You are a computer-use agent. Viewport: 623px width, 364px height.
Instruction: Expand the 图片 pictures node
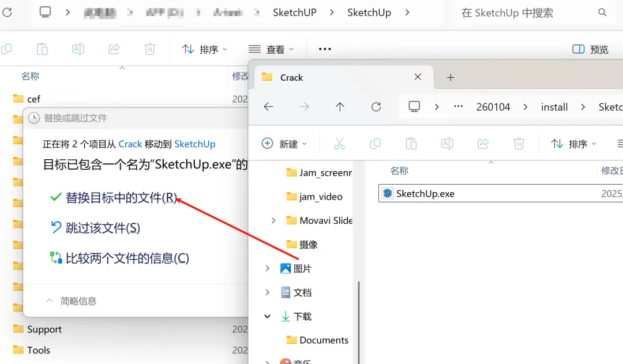pyautogui.click(x=268, y=268)
